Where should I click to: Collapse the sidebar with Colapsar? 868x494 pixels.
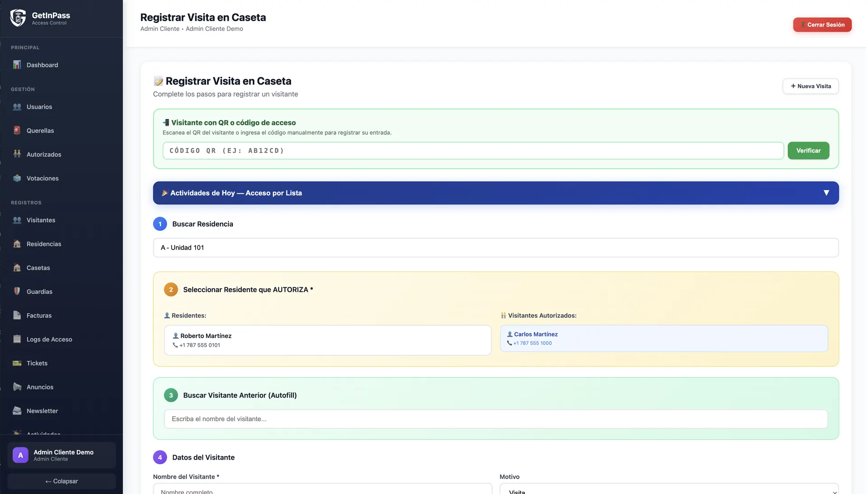[x=61, y=481]
